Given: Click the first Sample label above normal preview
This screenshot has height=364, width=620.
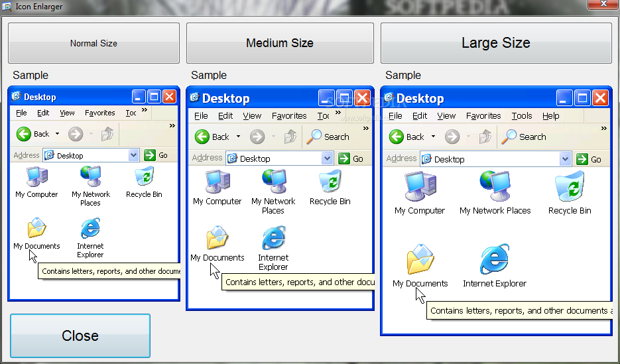Looking at the screenshot, I should pos(31,75).
